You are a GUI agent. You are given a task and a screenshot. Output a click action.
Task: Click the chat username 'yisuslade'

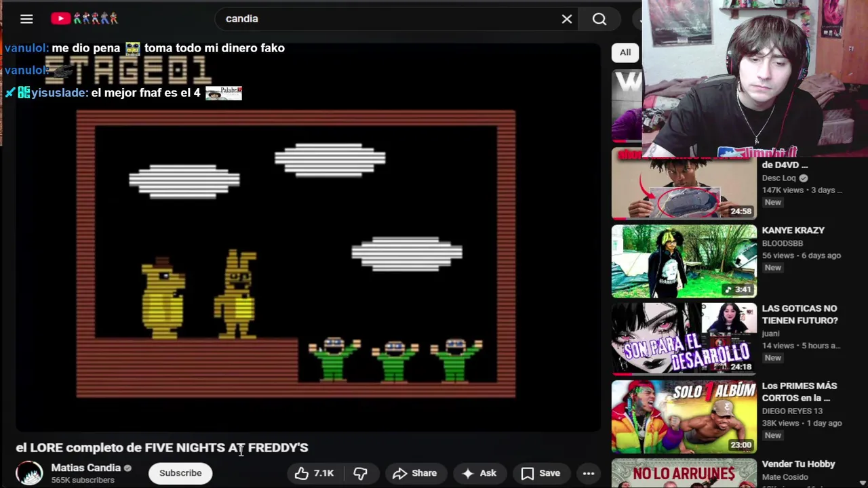(60, 93)
